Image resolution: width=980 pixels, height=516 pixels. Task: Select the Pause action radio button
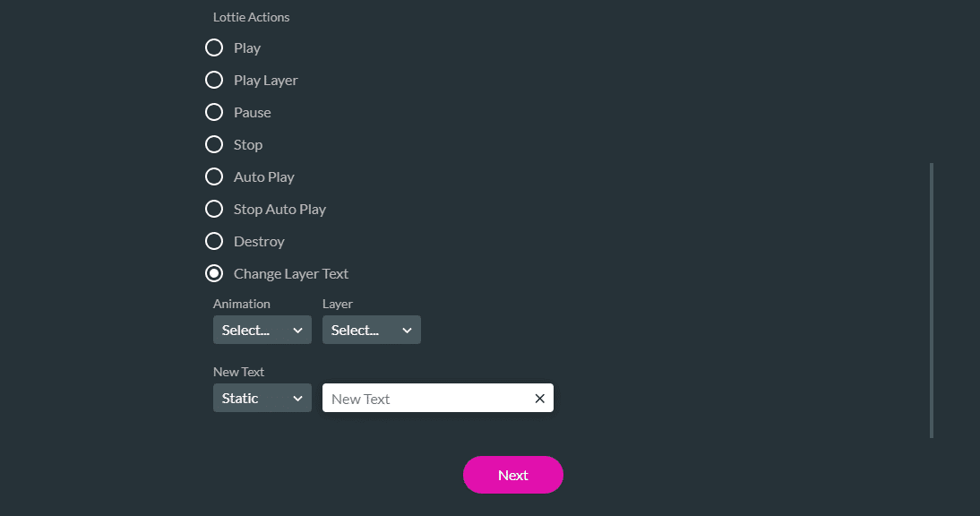coord(214,112)
